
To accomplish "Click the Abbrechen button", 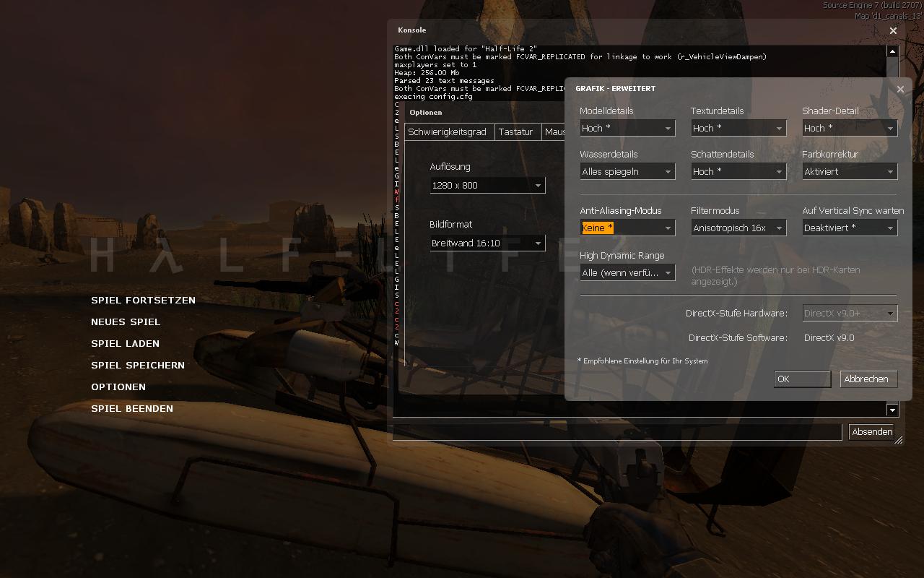I will pyautogui.click(x=869, y=379).
